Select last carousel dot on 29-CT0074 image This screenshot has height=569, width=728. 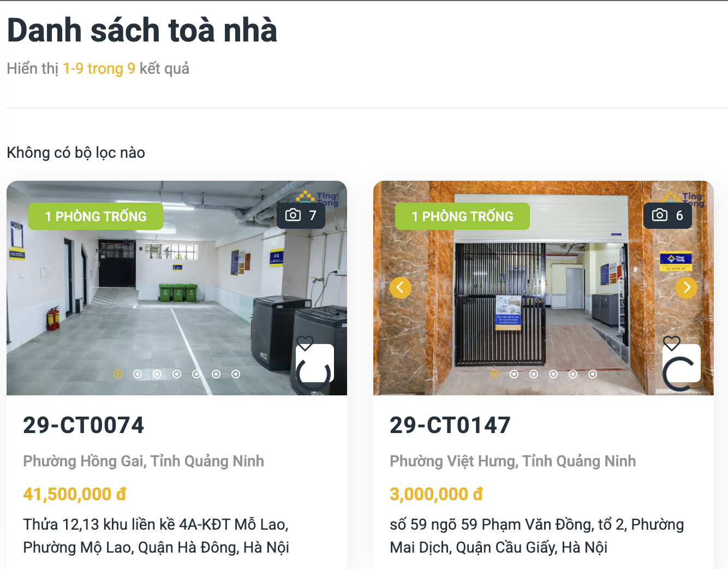(x=236, y=374)
